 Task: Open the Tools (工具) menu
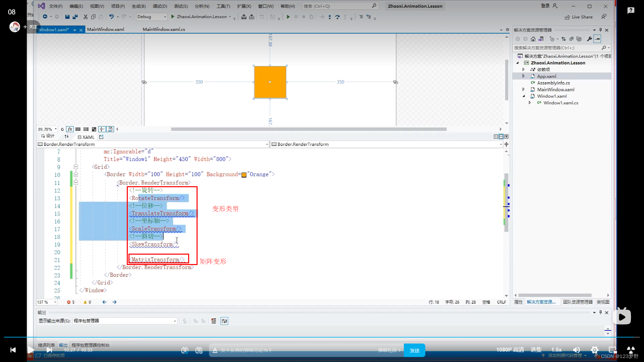[x=223, y=6]
